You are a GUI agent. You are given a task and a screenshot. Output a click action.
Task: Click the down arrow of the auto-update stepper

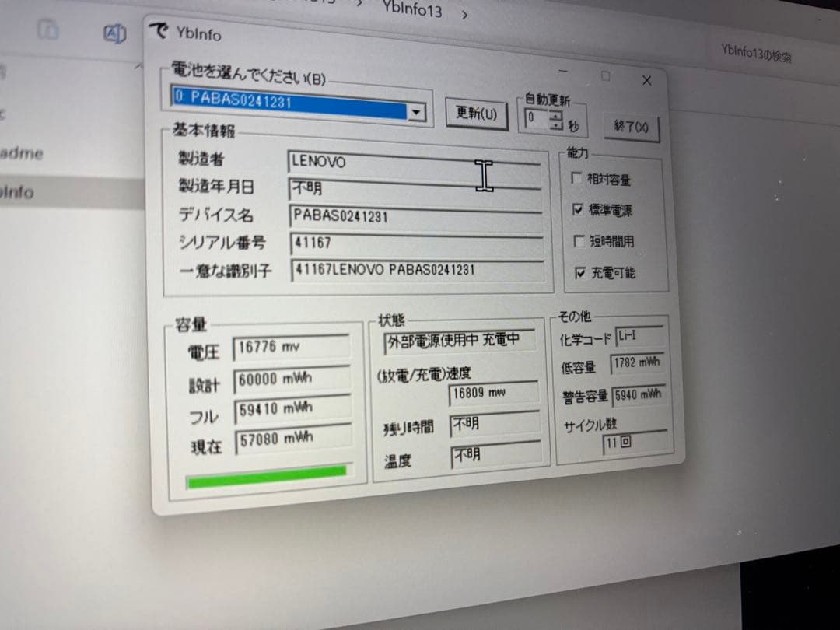[x=555, y=125]
